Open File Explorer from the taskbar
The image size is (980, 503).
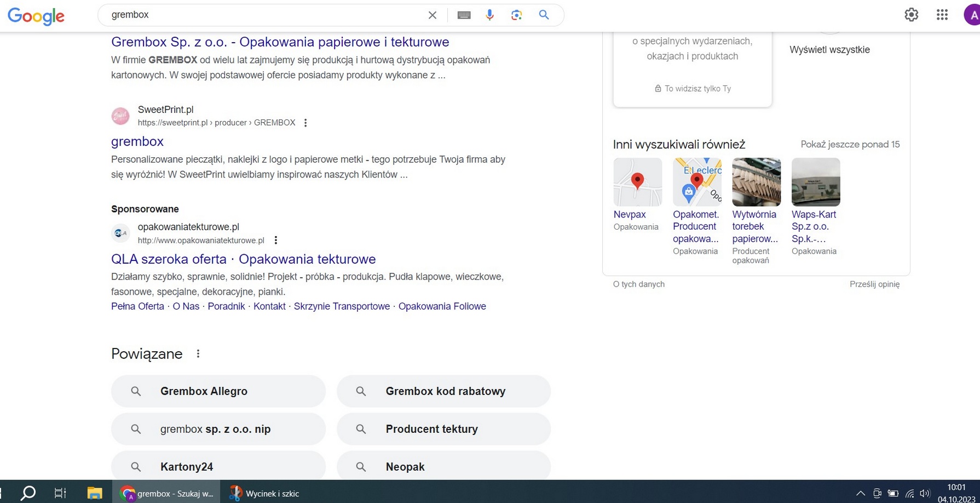[94, 493]
